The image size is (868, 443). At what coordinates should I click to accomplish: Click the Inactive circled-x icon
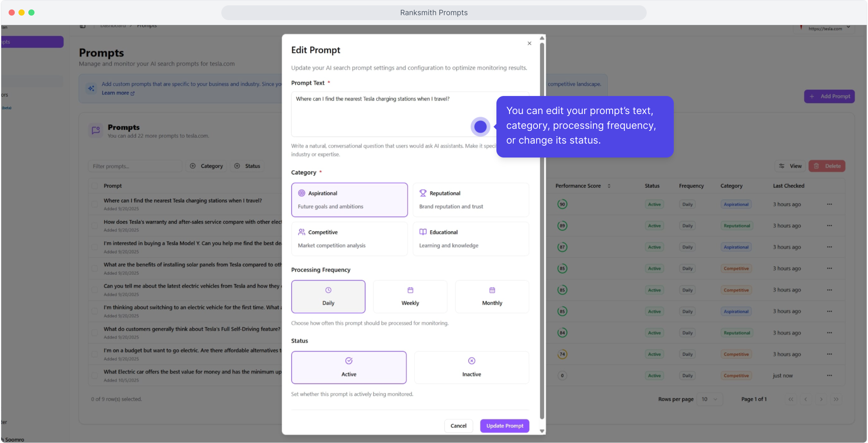point(471,361)
